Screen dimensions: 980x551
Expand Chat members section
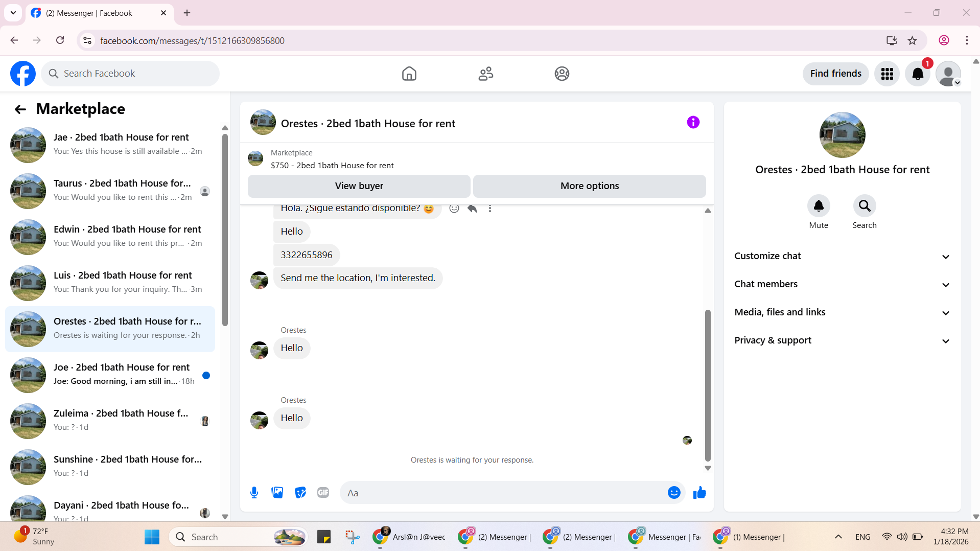[x=842, y=284]
